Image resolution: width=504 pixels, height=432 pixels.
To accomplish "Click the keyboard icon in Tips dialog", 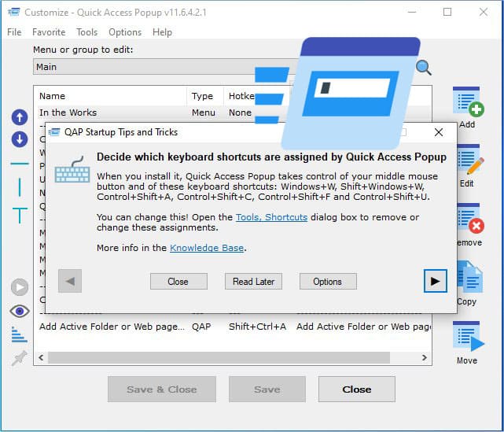I will coord(72,169).
